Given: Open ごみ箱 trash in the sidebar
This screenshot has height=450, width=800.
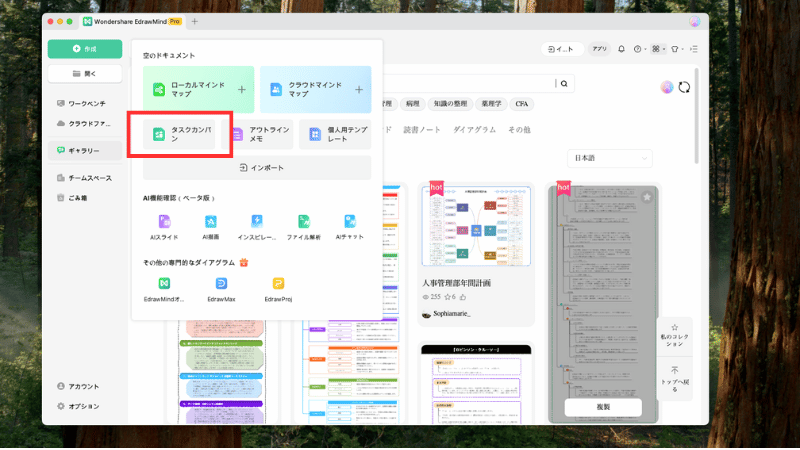Looking at the screenshot, I should 72,198.
